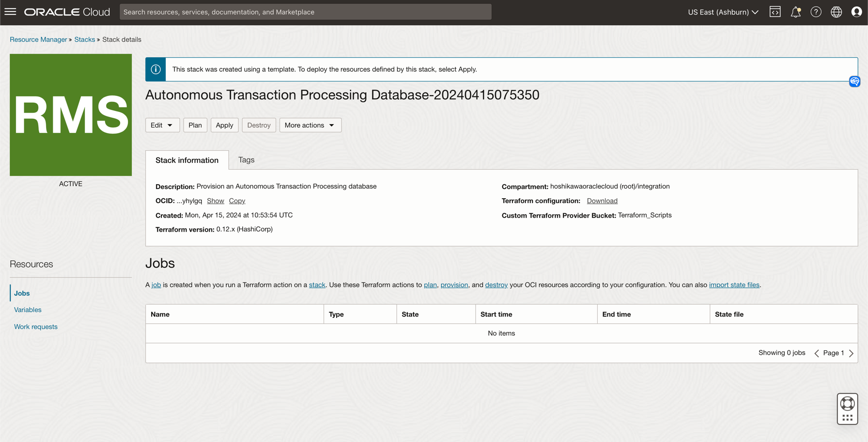Click the 'Page 1' pagination label

(834, 353)
